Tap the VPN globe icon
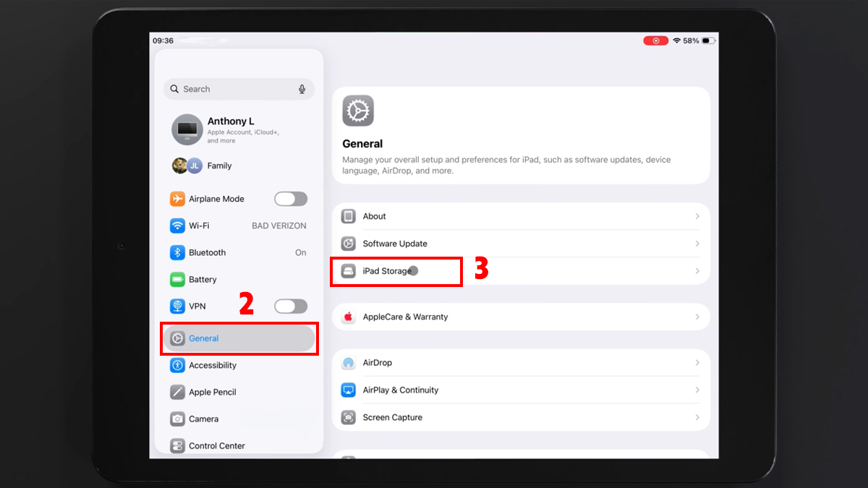Image resolution: width=868 pixels, height=488 pixels. 177,307
